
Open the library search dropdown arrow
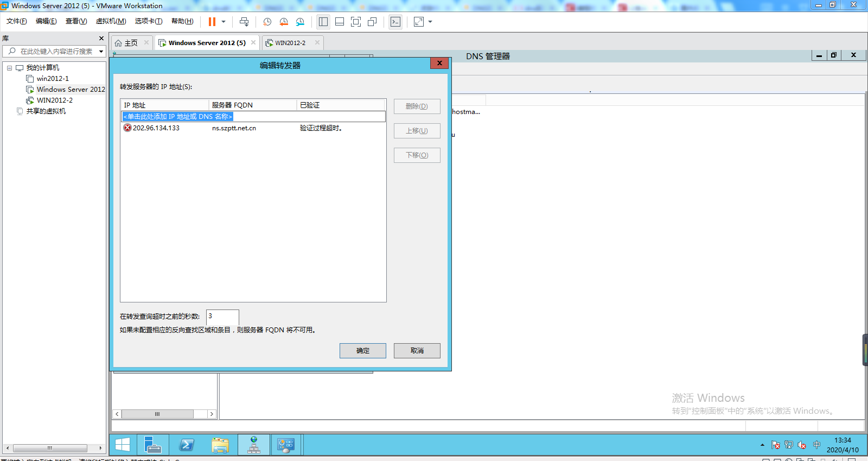(x=101, y=52)
